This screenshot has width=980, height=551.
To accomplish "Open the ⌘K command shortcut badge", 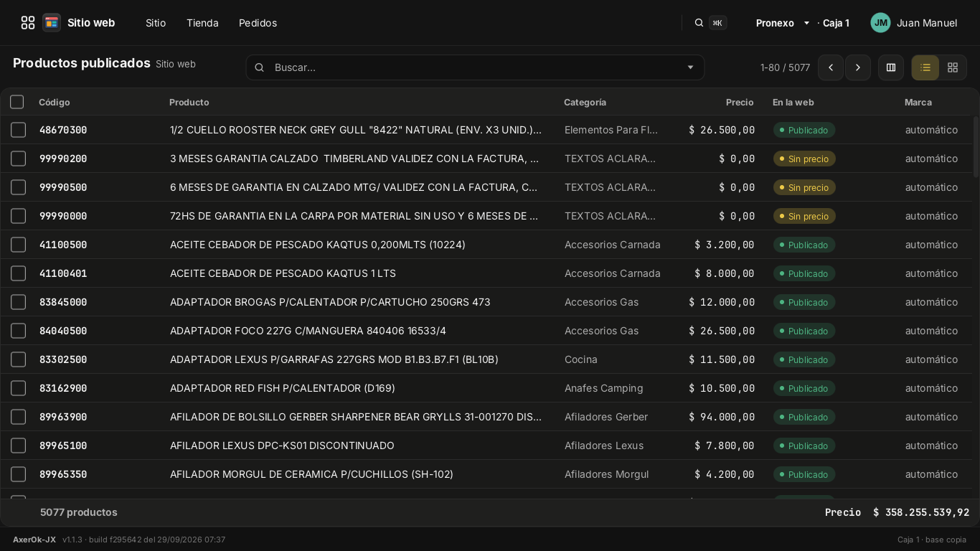I will 717,23.
